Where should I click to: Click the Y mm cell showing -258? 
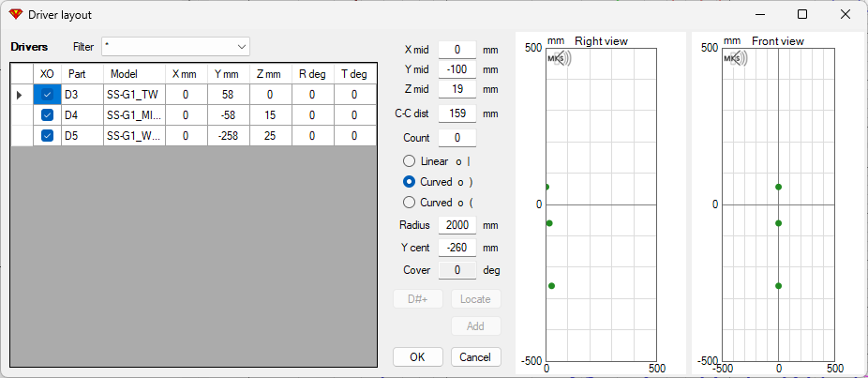[229, 136]
